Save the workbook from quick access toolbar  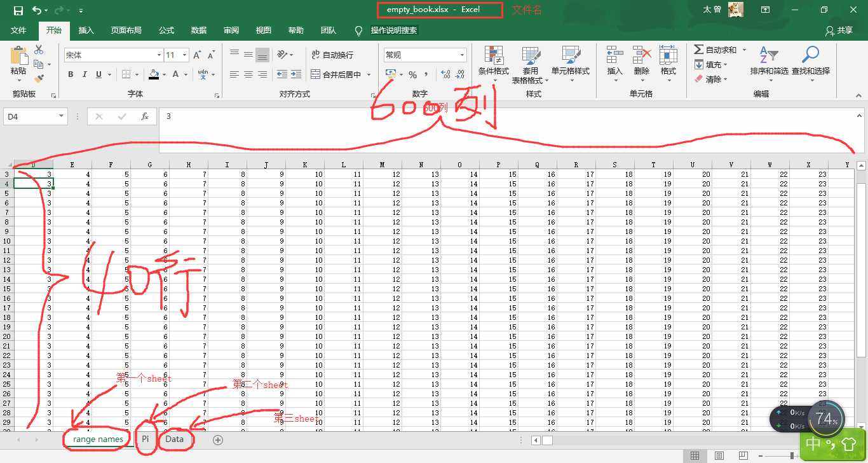point(18,10)
